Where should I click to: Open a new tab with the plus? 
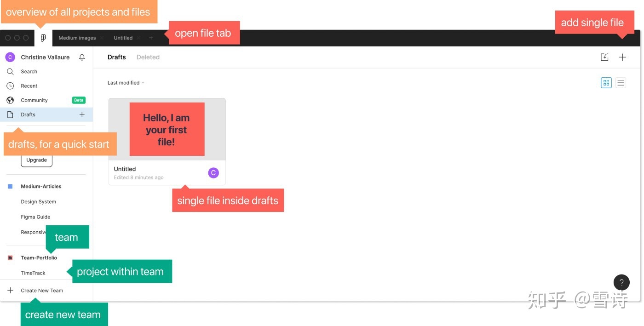click(x=151, y=38)
